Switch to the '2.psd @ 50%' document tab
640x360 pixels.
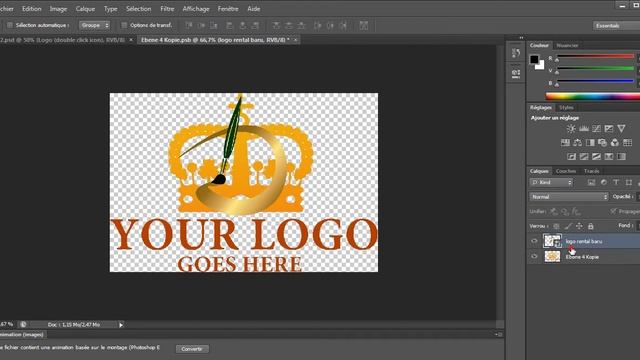click(62, 40)
